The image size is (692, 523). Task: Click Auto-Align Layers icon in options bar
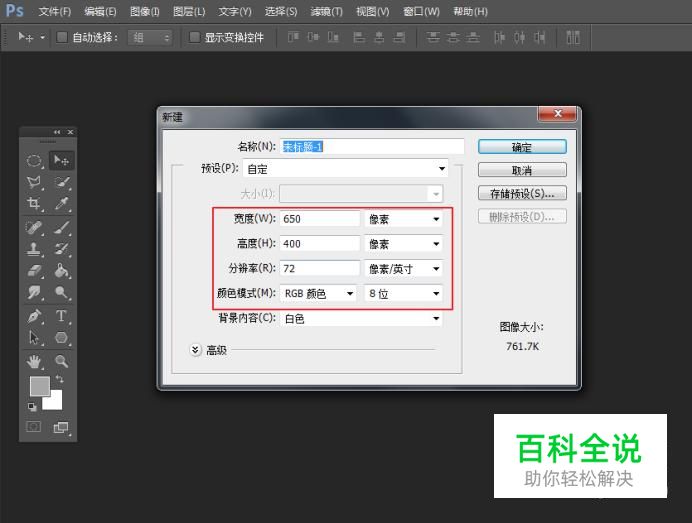point(573,38)
